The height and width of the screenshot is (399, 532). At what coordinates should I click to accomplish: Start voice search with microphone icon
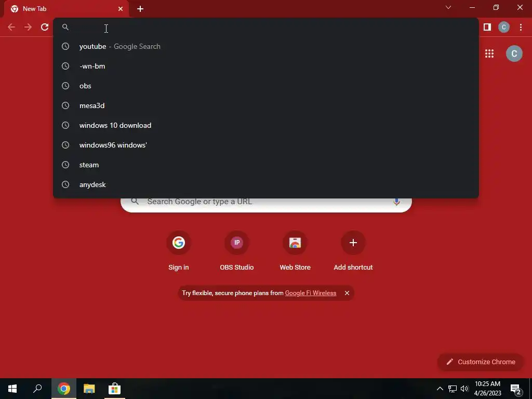point(396,202)
